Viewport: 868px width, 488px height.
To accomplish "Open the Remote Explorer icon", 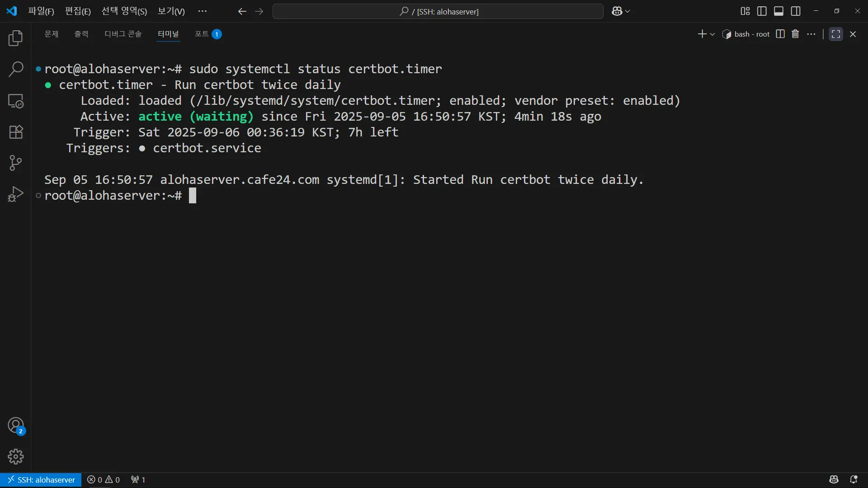I will (16, 101).
